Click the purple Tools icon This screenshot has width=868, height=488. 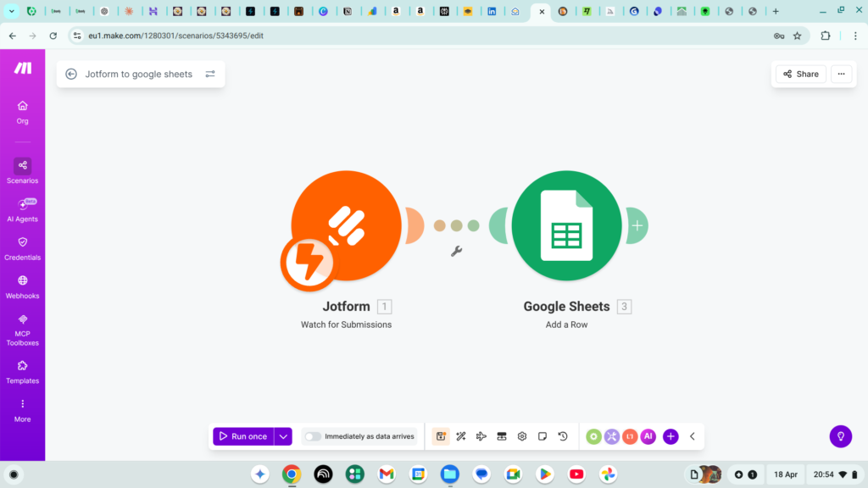pyautogui.click(x=612, y=436)
